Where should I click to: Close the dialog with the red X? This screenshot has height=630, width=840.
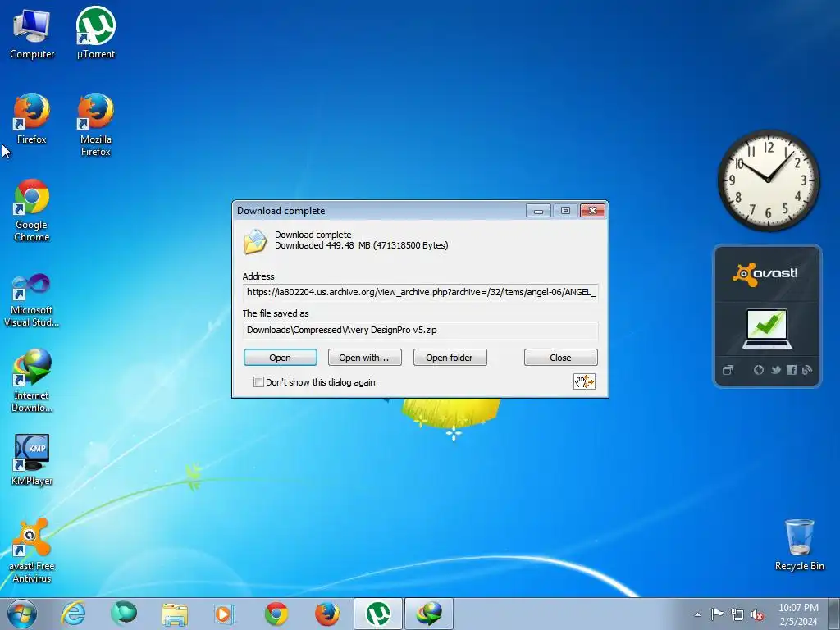coord(592,211)
